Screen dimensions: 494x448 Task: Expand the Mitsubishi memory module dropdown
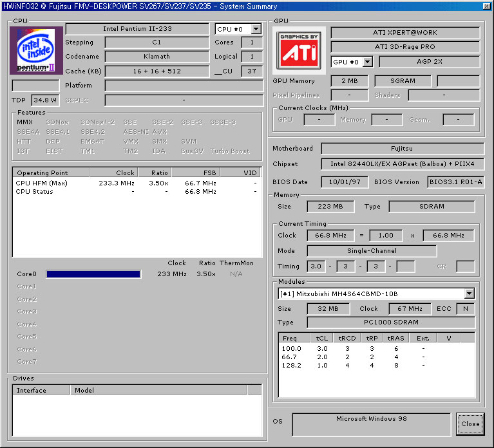[469, 294]
